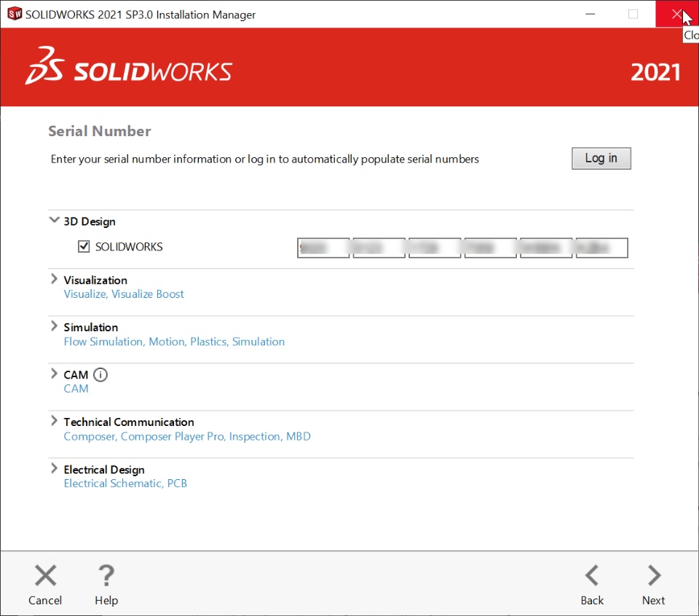Screen dimensions: 699x616
Task: Click the blue CAM link text
Action: (x=76, y=389)
